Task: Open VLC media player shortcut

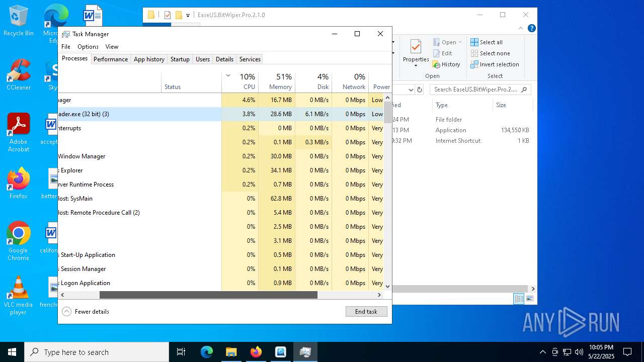Action: pos(18,296)
